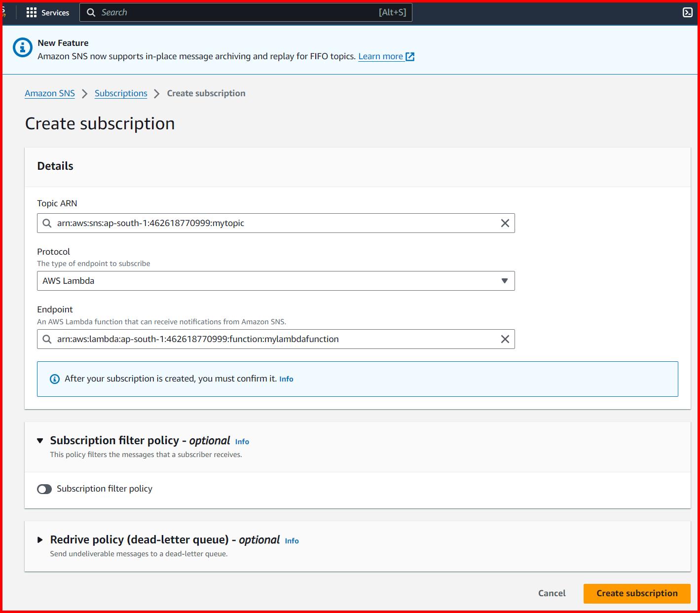700x613 pixels.
Task: Clear the Endpoint field with X
Action: (x=505, y=339)
